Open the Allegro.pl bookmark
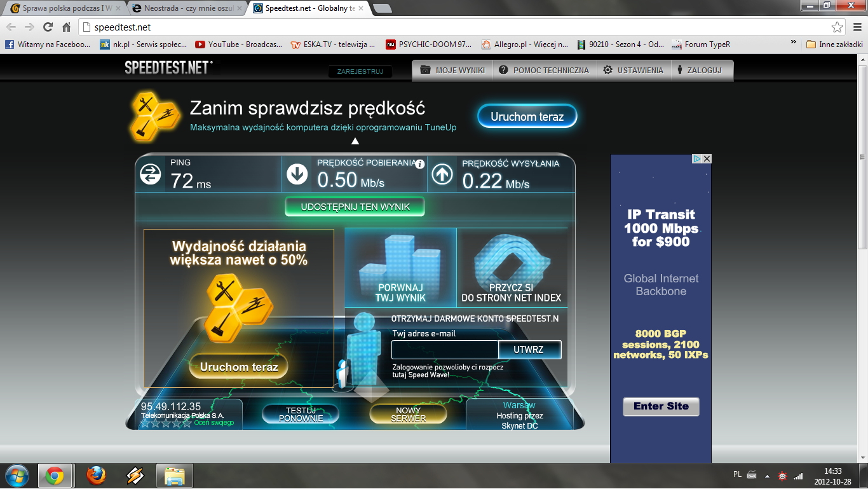The width and height of the screenshot is (868, 489). pos(525,45)
